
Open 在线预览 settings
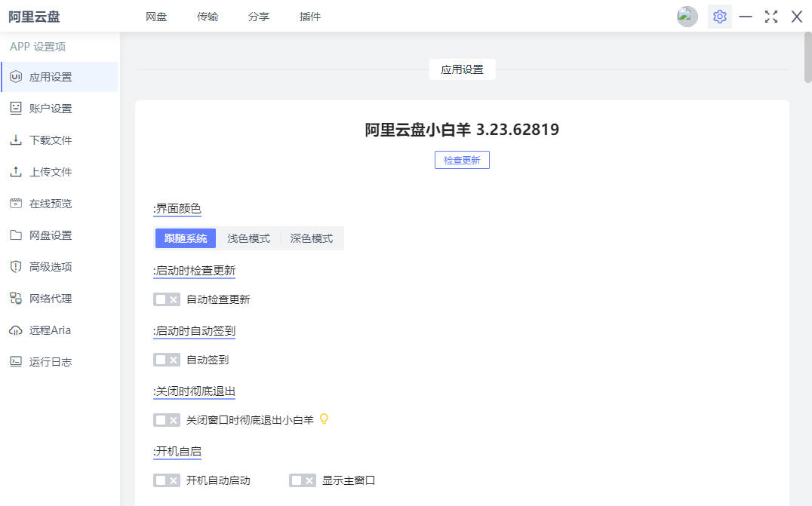[x=50, y=203]
